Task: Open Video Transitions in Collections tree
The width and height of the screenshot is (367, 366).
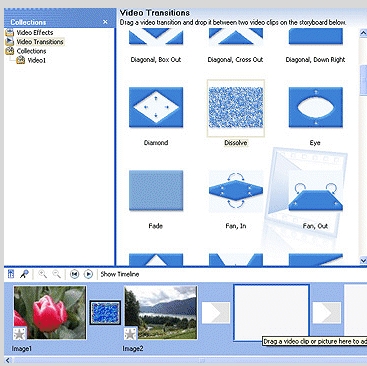Action: 40,42
